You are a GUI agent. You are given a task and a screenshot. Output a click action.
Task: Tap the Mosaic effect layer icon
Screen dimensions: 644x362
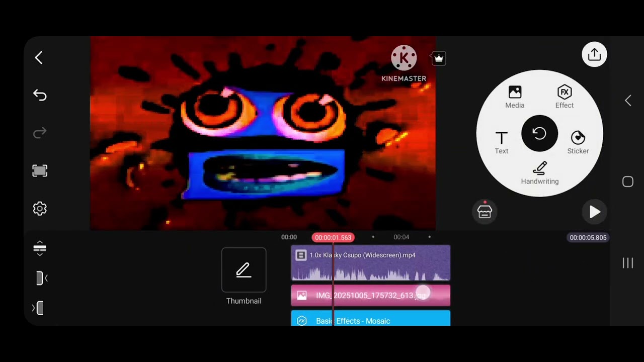click(301, 321)
